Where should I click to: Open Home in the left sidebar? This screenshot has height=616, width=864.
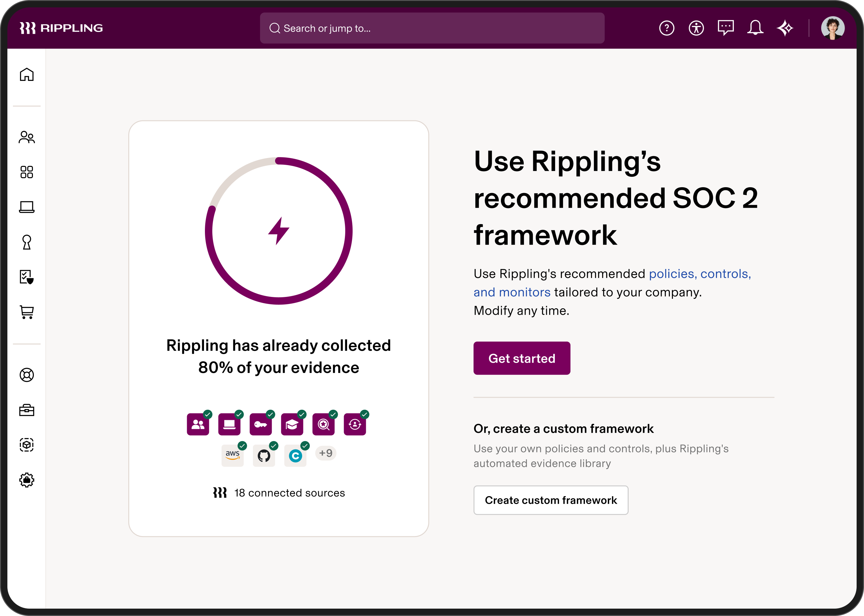click(x=26, y=75)
